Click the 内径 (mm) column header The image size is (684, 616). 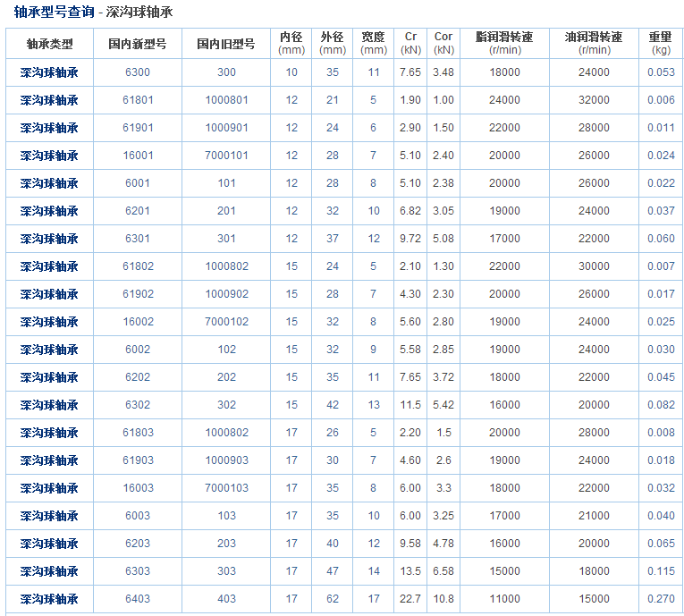[291, 43]
